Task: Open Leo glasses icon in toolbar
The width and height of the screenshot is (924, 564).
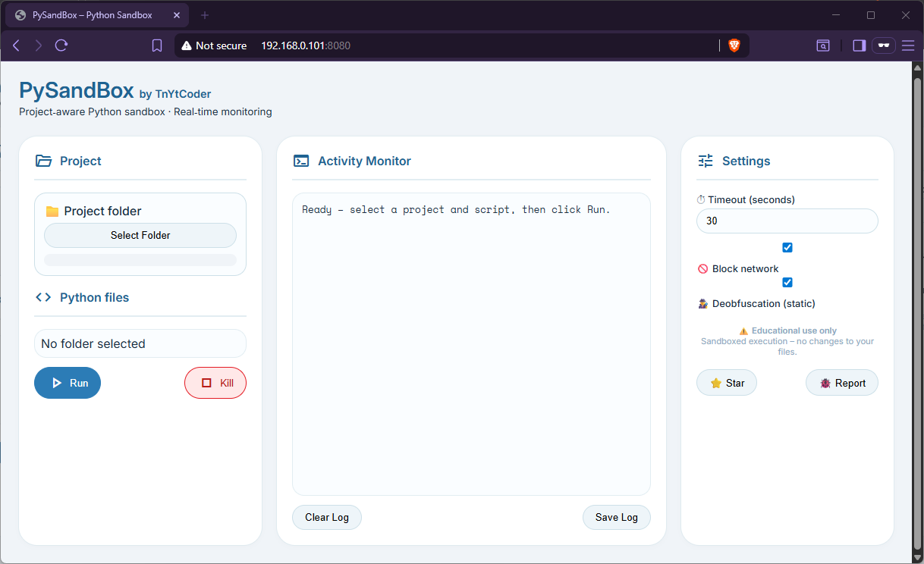Action: (x=884, y=45)
